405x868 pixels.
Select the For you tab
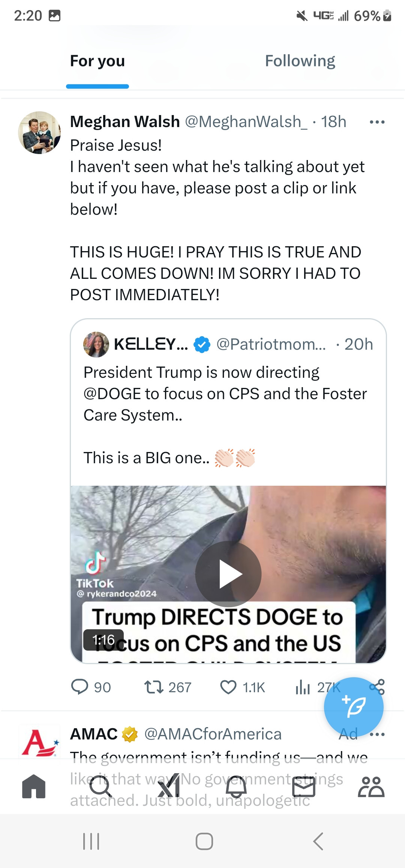pyautogui.click(x=97, y=61)
